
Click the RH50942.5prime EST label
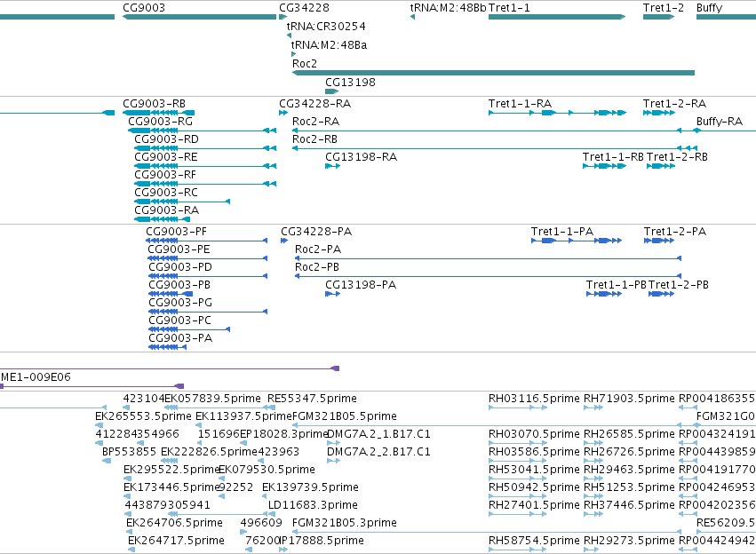(534, 488)
